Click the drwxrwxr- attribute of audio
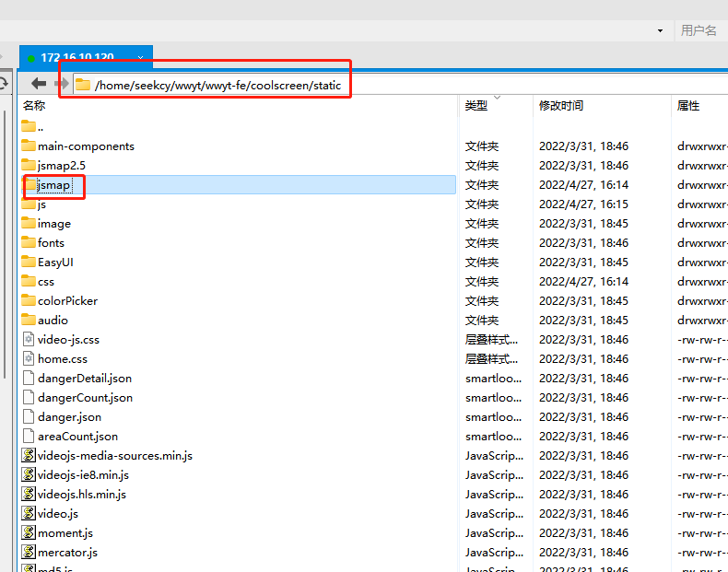This screenshot has width=728, height=572. pos(702,321)
